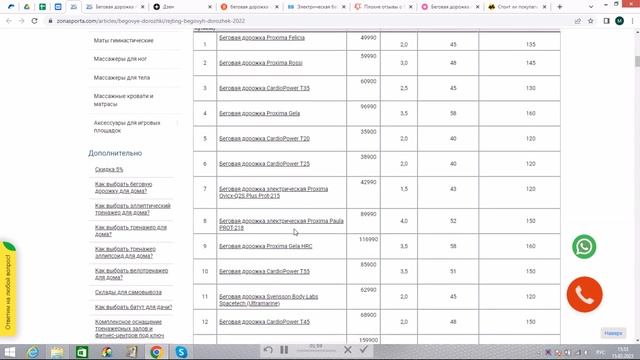Image resolution: width=640 pixels, height=360 pixels.
Task: Open link Беговая дорожка CardioPower T55
Action: [264, 271]
